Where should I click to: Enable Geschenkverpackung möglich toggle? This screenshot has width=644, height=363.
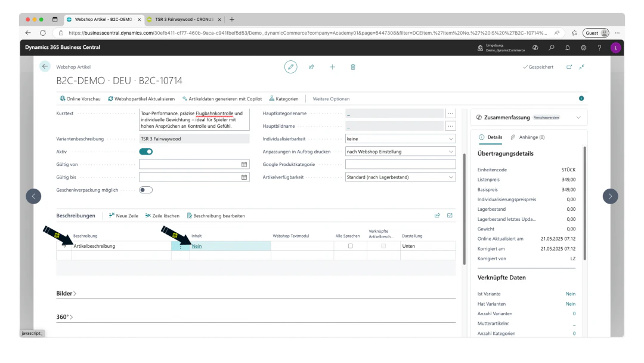(x=146, y=190)
